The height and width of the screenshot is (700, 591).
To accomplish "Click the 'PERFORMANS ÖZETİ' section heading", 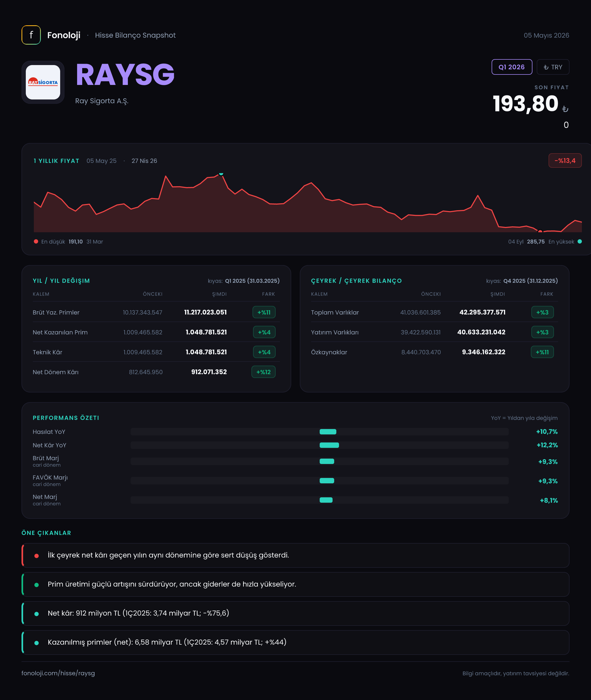I will (66, 418).
